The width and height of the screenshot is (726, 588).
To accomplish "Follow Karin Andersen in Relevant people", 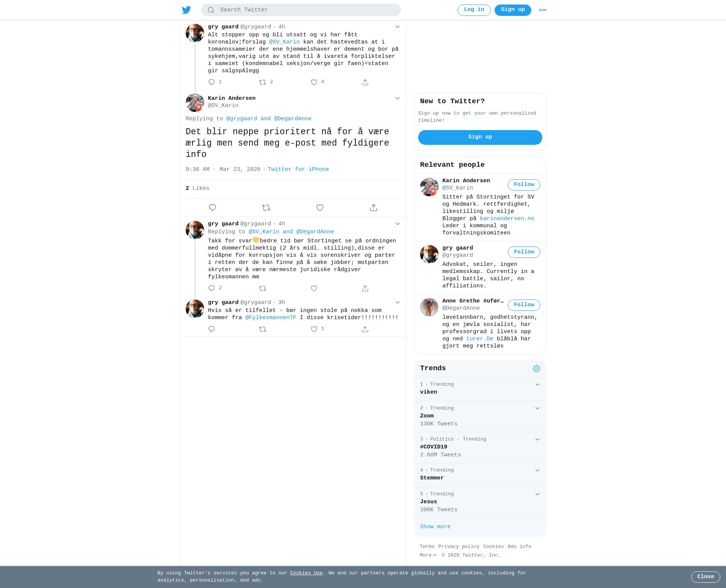I will (524, 185).
